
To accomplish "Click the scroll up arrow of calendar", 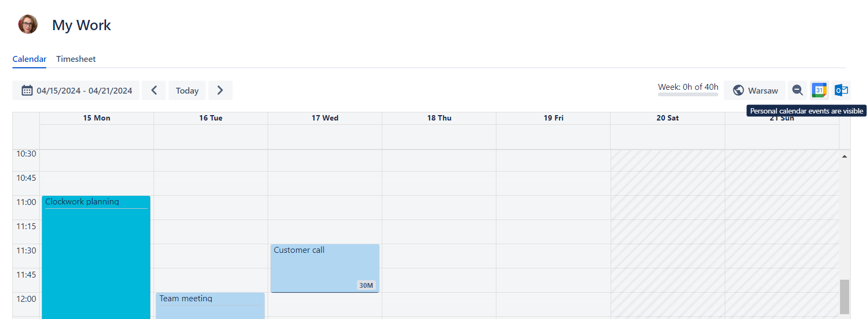I will tap(844, 157).
